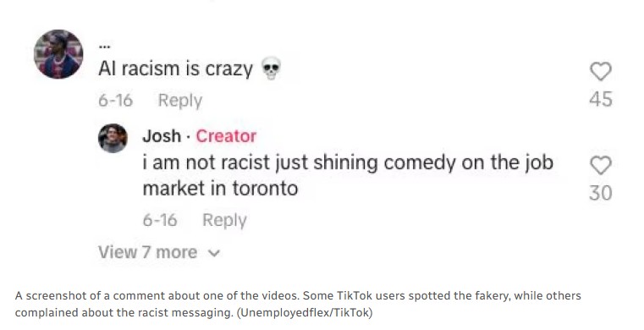Open the Josh username link
The width and height of the screenshot is (644, 330).
pos(162,136)
